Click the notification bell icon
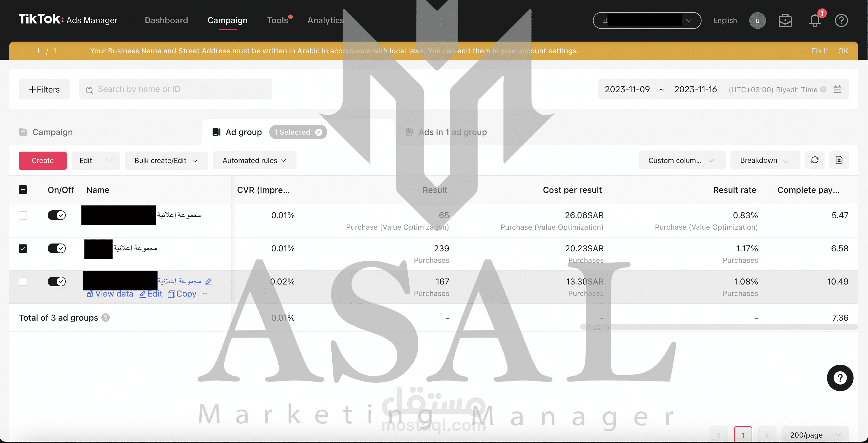The width and height of the screenshot is (868, 443). 814,20
